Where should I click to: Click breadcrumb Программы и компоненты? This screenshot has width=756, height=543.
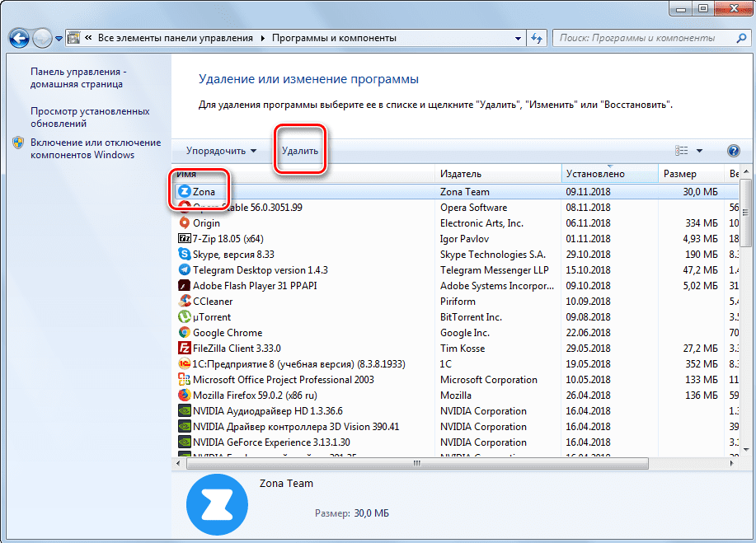tap(334, 38)
